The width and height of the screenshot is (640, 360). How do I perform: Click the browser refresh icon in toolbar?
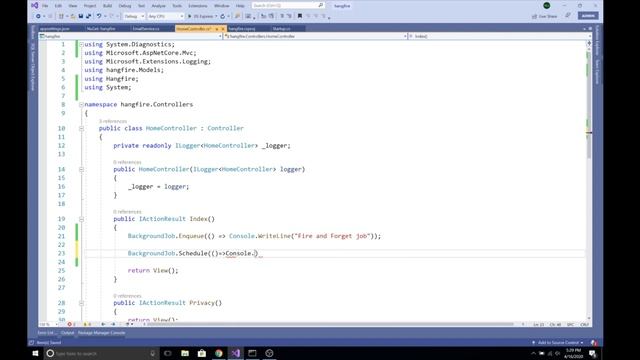[x=223, y=16]
